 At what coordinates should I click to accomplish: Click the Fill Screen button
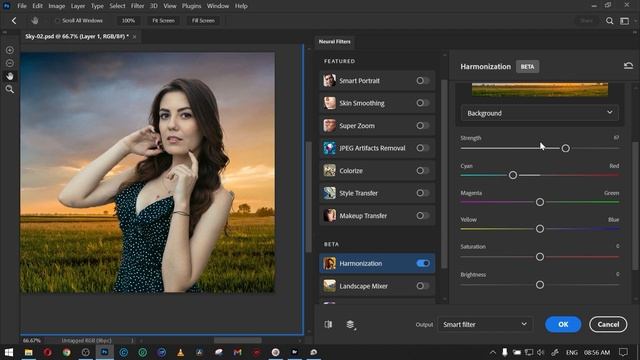click(x=203, y=20)
